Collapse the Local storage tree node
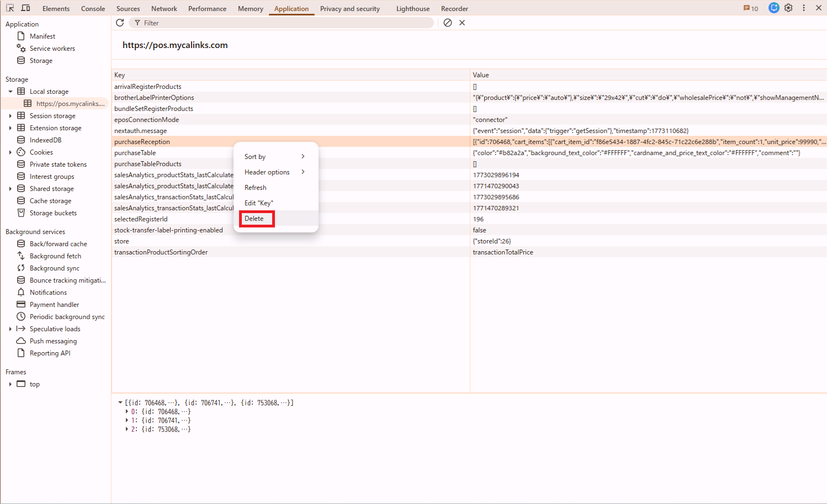The width and height of the screenshot is (827, 504). pos(10,92)
